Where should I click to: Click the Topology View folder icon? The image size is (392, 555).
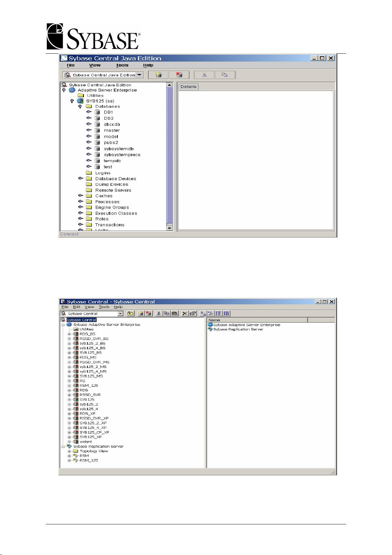click(x=75, y=451)
